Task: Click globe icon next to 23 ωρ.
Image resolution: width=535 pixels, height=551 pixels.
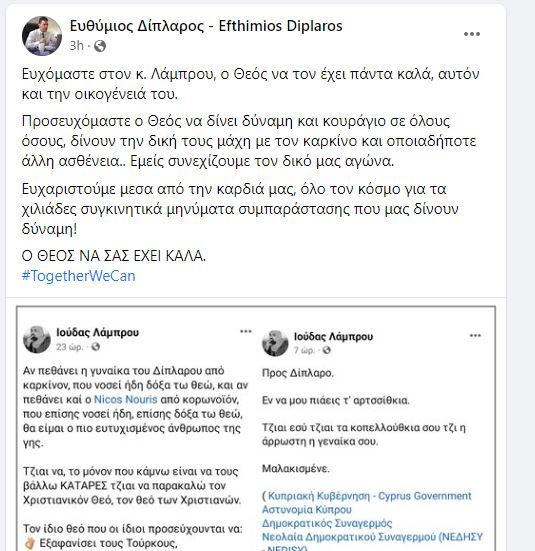Action: [x=95, y=347]
